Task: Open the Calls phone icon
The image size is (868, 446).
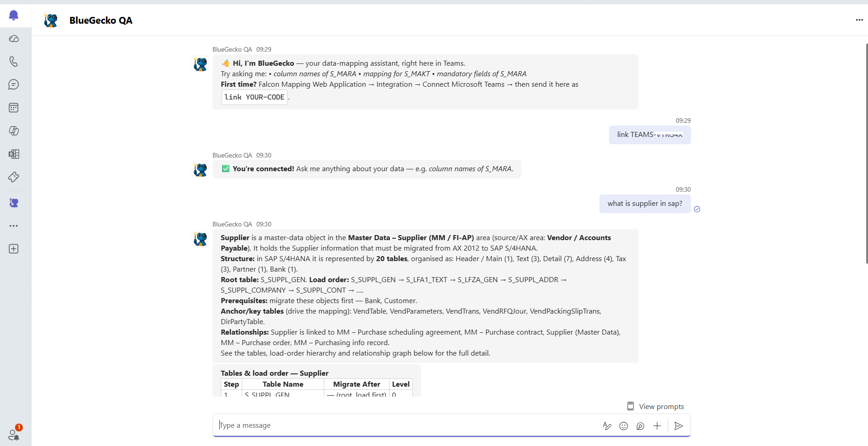Action: tap(14, 62)
